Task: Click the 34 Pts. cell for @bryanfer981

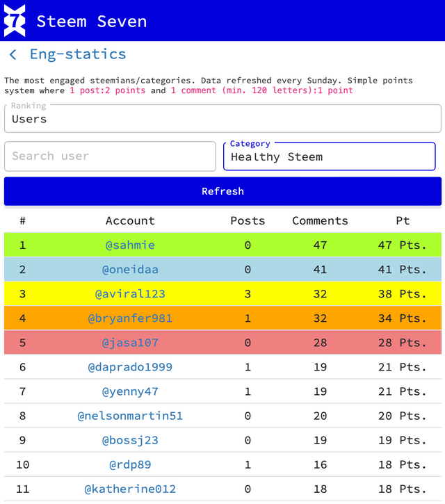Action: pos(403,318)
